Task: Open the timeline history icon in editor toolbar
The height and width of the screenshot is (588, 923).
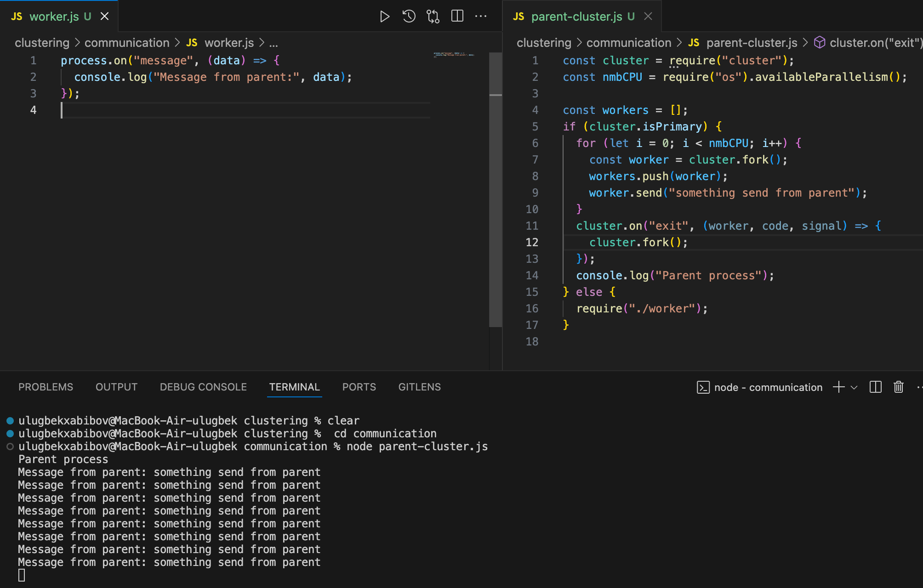Action: pos(409,17)
